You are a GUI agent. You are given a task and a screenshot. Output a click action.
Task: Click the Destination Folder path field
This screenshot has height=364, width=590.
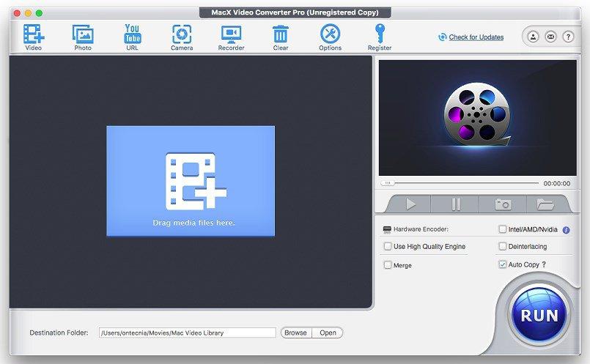[x=188, y=333]
